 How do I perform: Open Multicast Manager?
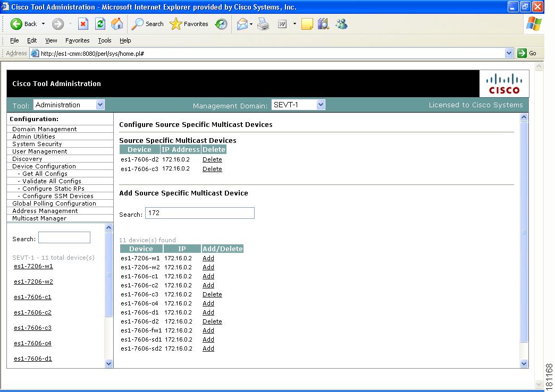[39, 218]
